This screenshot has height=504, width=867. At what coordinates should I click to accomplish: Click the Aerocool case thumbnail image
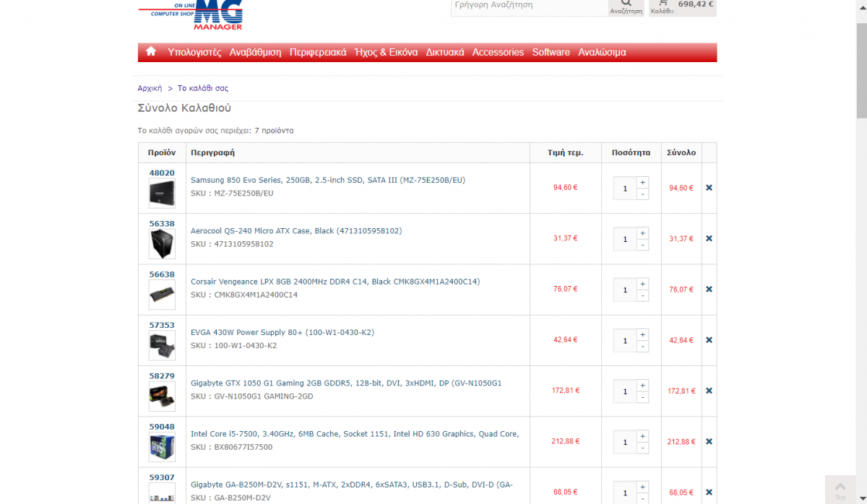[162, 244]
